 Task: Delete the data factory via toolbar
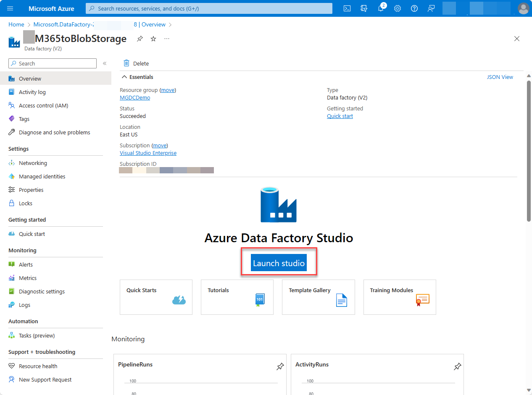136,63
